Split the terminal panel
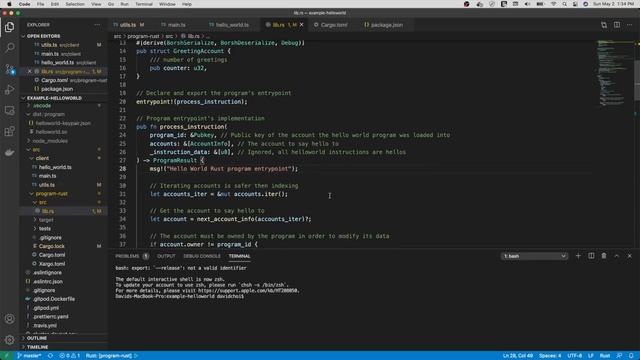Viewport: 640px width, 360px height. click(x=591, y=256)
